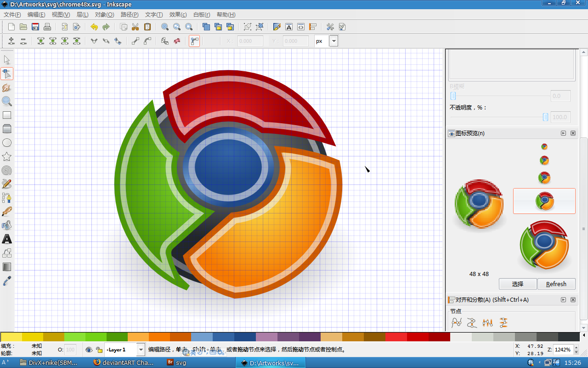Open Fill and Stroke dialog icon
Viewport: 588px width, 368px height.
pyautogui.click(x=277, y=27)
